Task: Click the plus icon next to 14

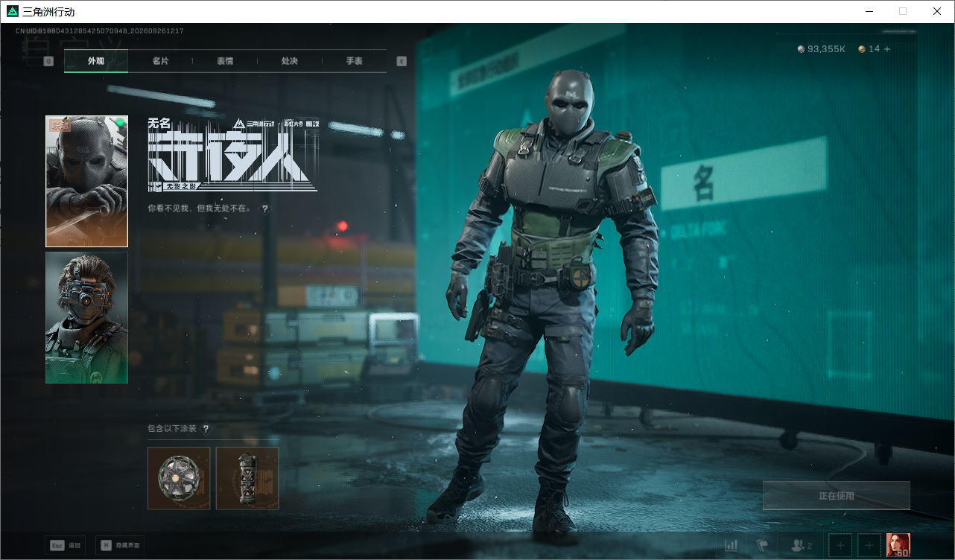Action: pyautogui.click(x=886, y=49)
